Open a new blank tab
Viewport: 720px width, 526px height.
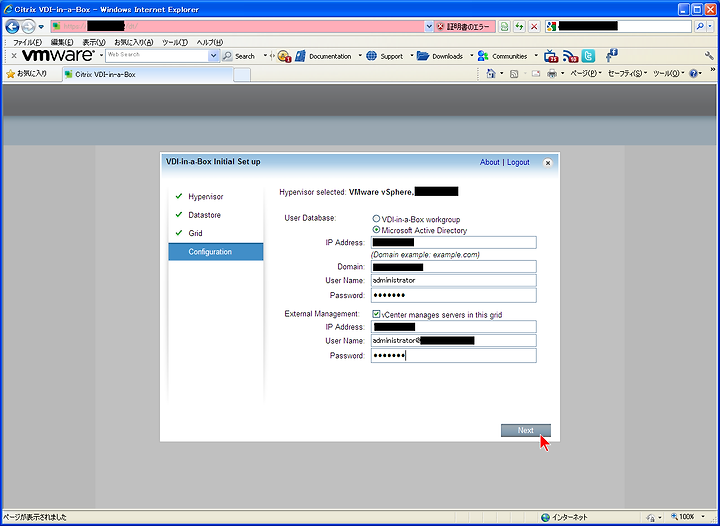(242, 74)
